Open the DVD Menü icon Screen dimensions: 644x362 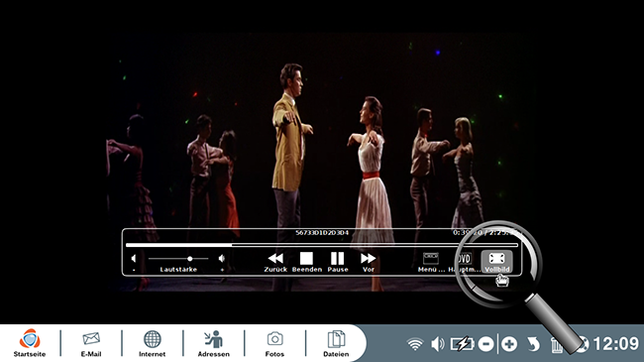tap(431, 262)
